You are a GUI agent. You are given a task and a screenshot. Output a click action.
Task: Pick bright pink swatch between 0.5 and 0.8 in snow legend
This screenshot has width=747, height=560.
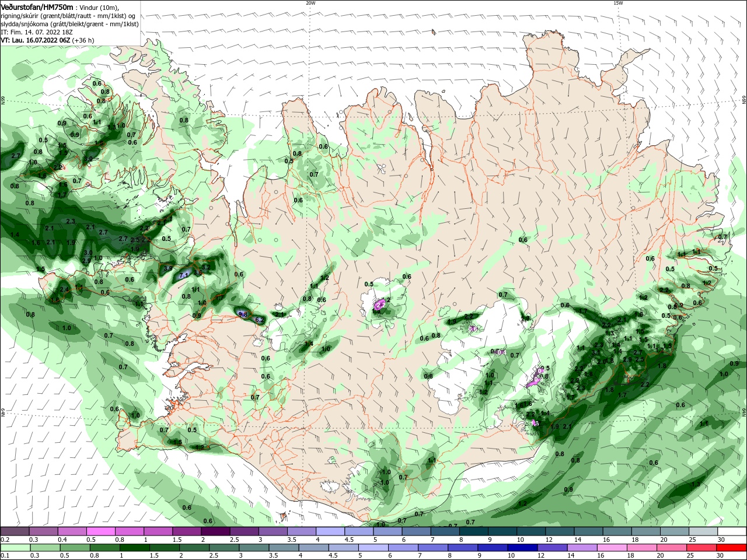click(100, 531)
